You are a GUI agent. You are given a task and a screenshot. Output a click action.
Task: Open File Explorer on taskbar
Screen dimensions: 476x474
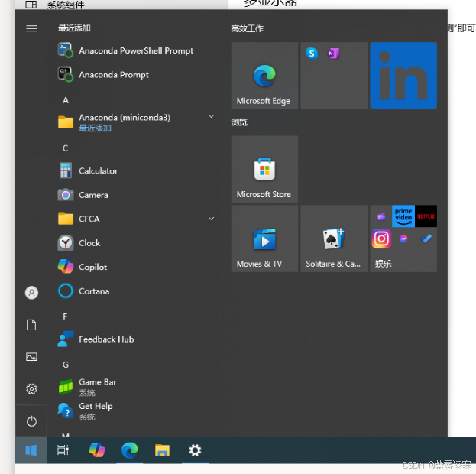163,450
